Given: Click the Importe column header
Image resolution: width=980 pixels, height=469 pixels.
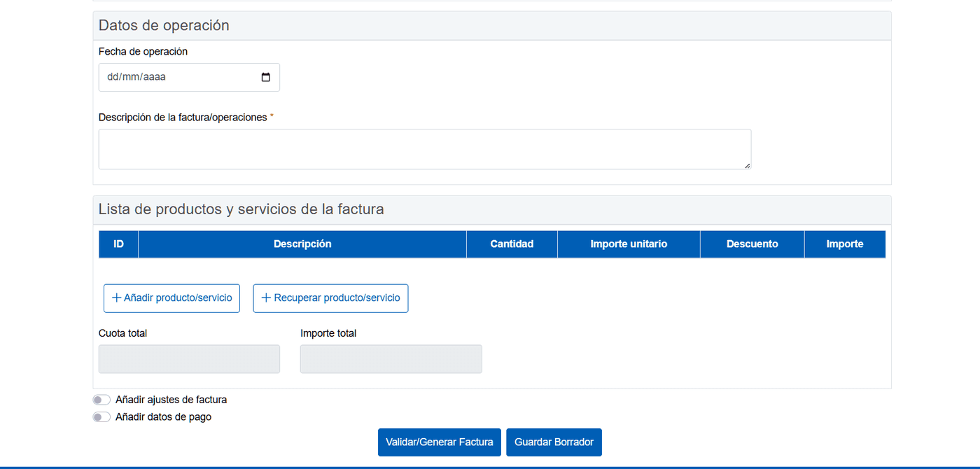Looking at the screenshot, I should [845, 244].
